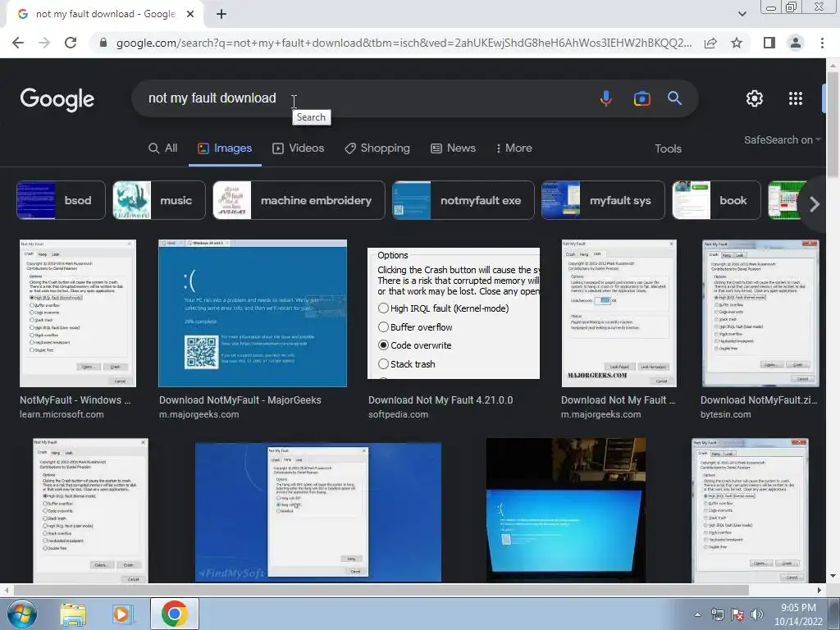Viewport: 840px width, 630px height.
Task: Open SafeSearch on dropdown
Action: point(782,139)
